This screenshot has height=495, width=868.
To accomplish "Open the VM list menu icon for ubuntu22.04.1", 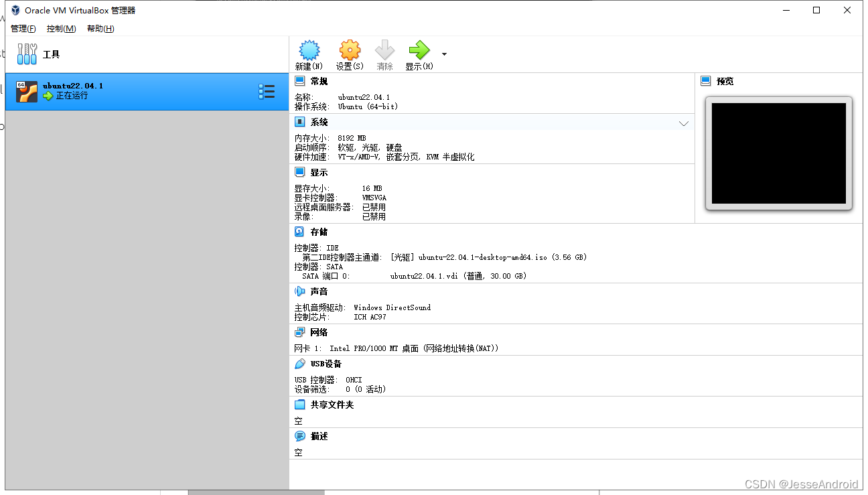I will pyautogui.click(x=267, y=92).
